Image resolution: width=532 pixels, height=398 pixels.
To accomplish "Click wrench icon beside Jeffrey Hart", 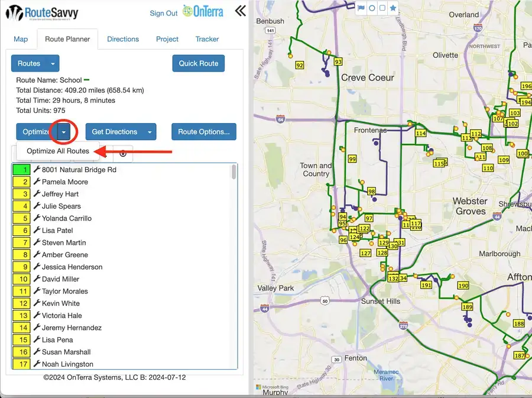I will point(37,194).
